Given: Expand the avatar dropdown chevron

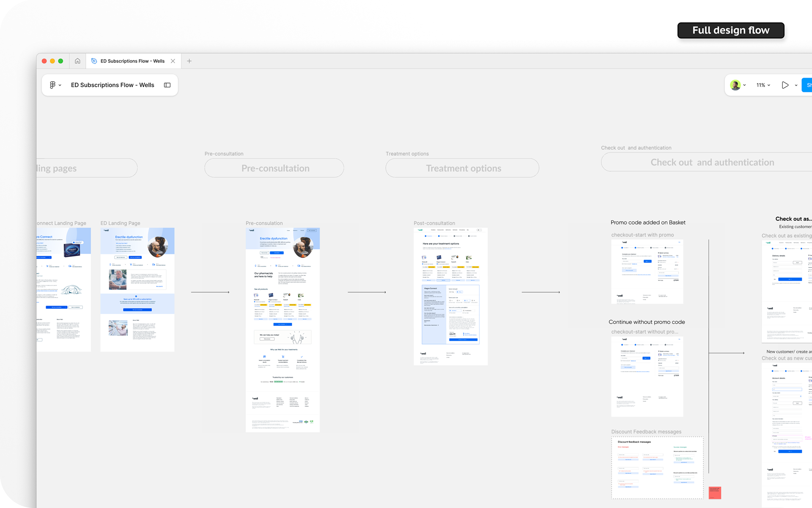Looking at the screenshot, I should click(x=744, y=86).
